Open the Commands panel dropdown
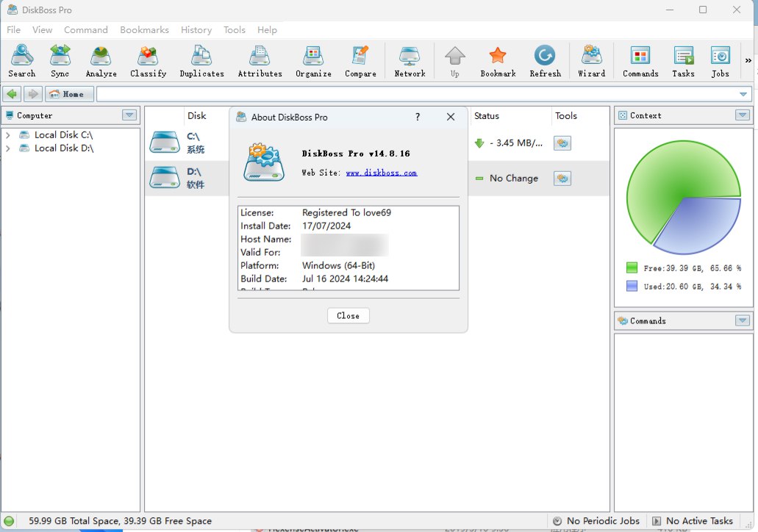Screen dimensions: 758x532 (743, 320)
